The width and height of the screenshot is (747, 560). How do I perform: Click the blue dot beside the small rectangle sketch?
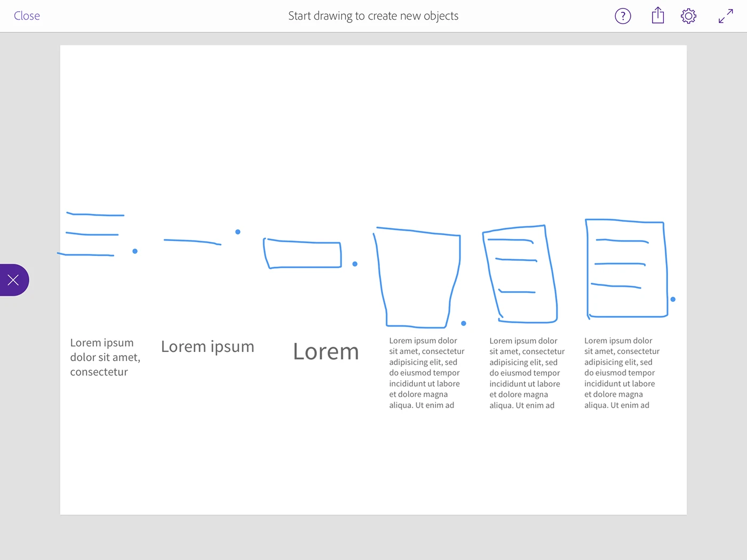pos(355,264)
